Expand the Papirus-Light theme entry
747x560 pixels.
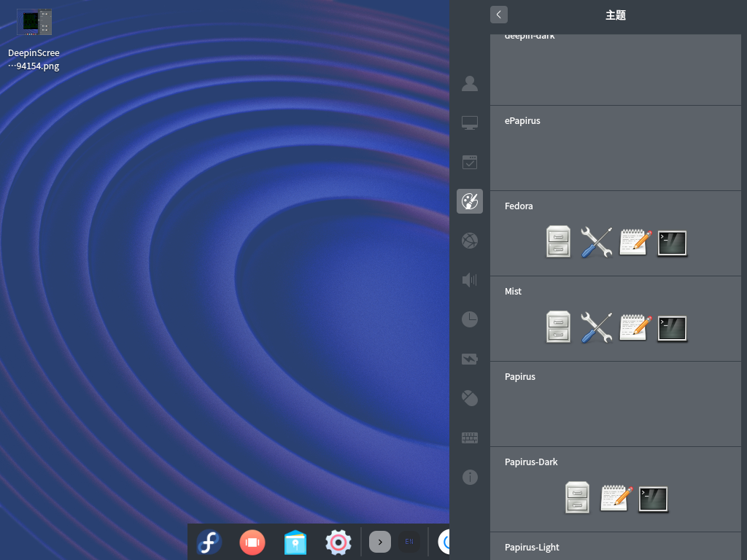point(616,547)
